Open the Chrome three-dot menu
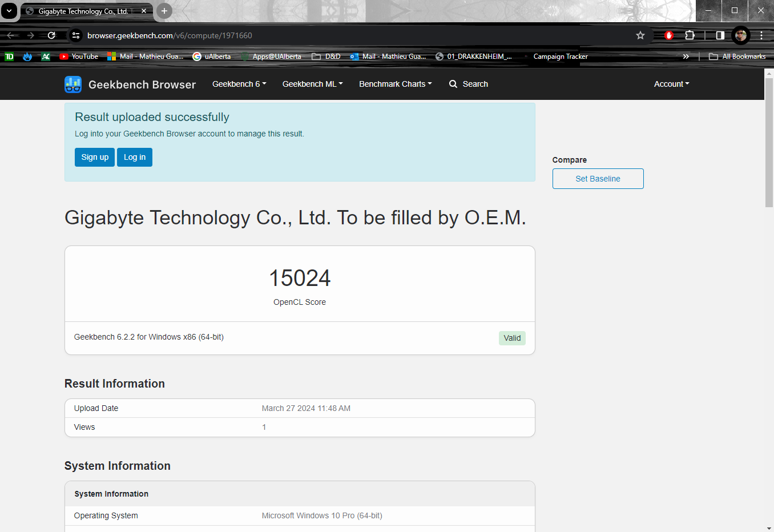Viewport: 774px width, 532px height. pyautogui.click(x=761, y=35)
